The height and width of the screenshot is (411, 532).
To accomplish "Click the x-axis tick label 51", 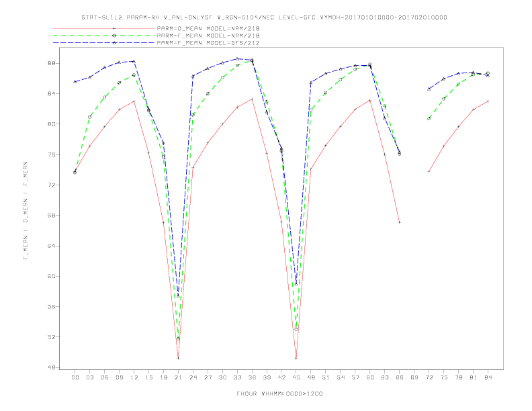I will coord(326,377).
